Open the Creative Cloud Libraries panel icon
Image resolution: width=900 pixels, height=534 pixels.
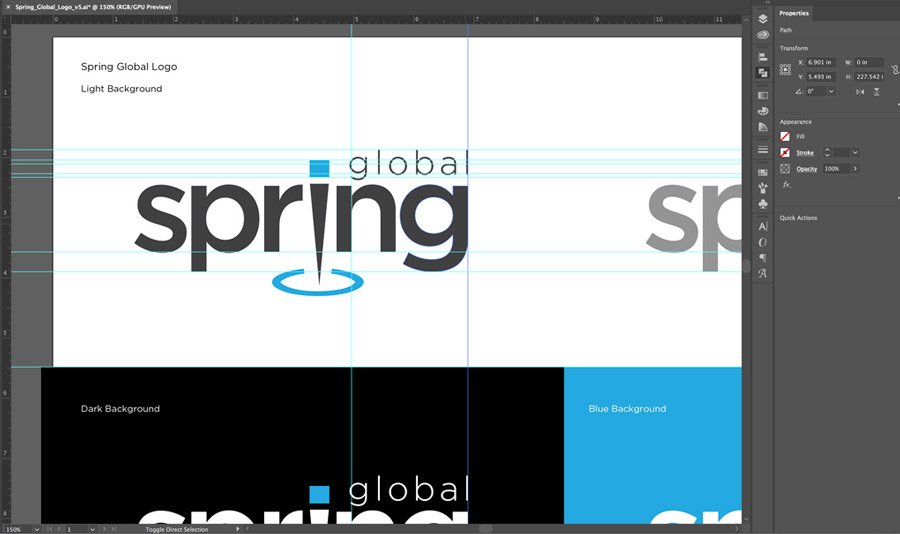point(763,35)
